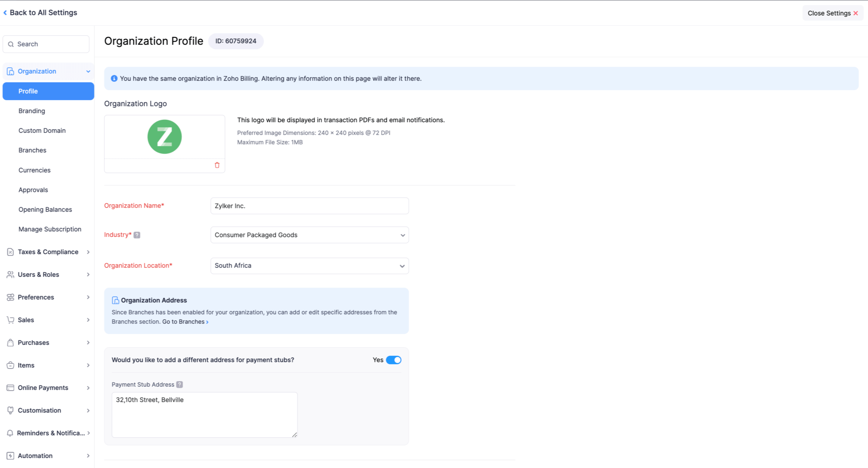Viewport: 868px width, 468px height.
Task: Open the Organization Location dropdown
Action: (x=309, y=266)
